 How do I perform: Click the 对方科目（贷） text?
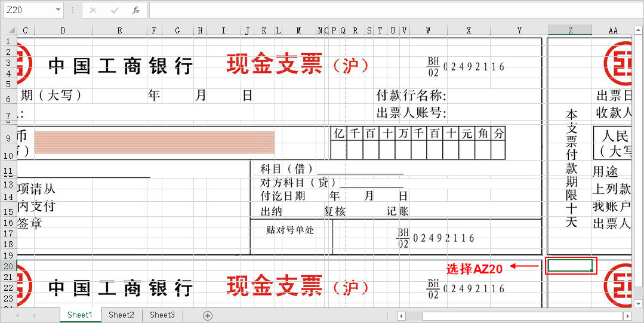298,183
